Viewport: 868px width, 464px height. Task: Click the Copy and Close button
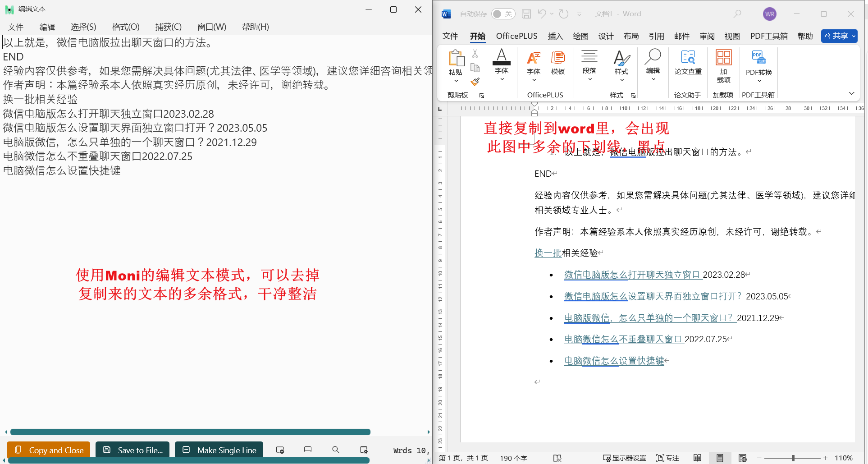pyautogui.click(x=49, y=450)
